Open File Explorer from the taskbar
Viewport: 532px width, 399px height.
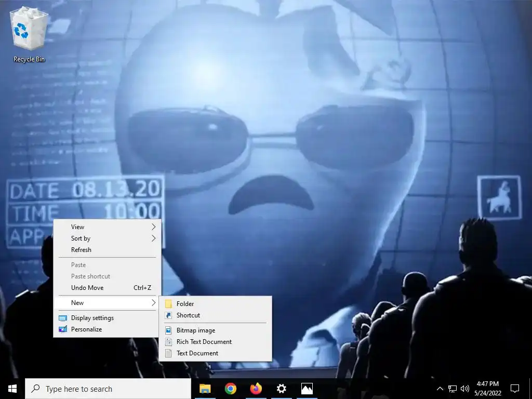tap(205, 389)
